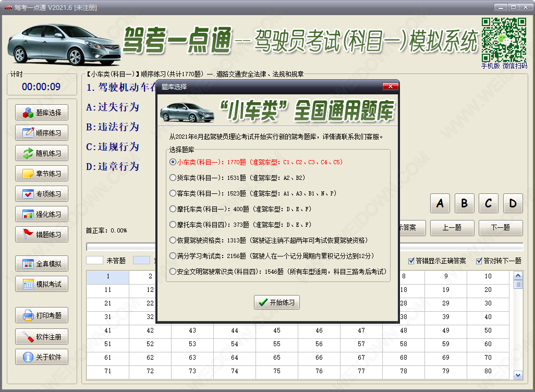Screen dimensions: 535x392
Task: Launch 强化练习 intensive practice
Action: pos(42,214)
